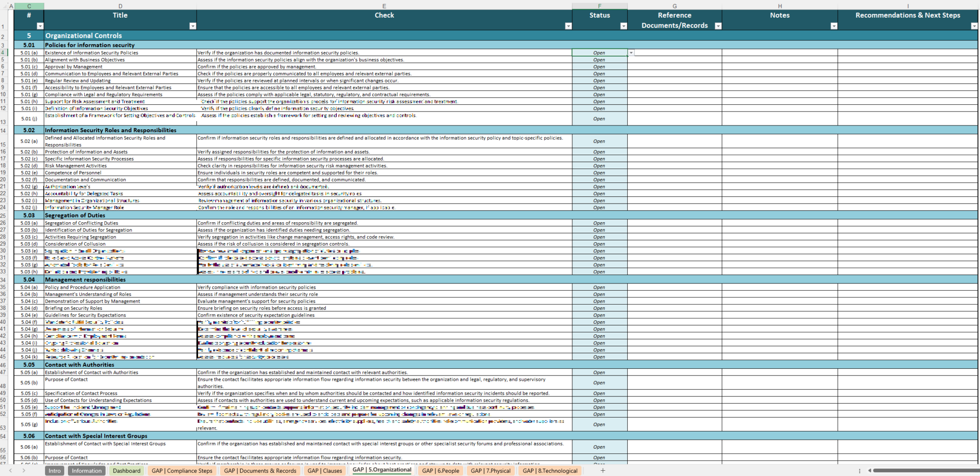The width and height of the screenshot is (980, 476).
Task: Open the Dashboard sheet
Action: (126, 471)
